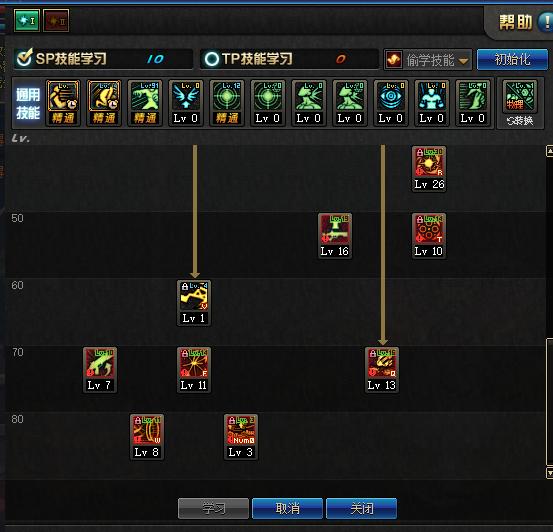Click the skill list down arrow
This screenshot has width=553, height=532.
[x=549, y=473]
